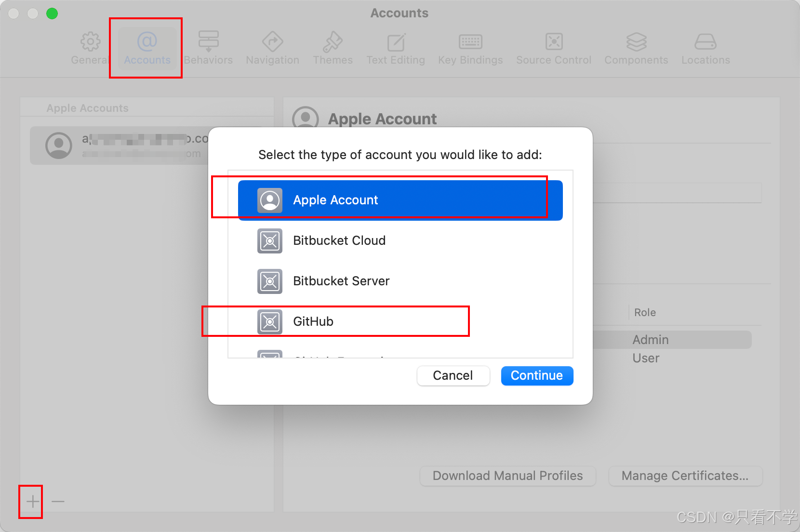Screen dimensions: 800x532
Task: Add a new account with plus button
Action: [x=32, y=502]
